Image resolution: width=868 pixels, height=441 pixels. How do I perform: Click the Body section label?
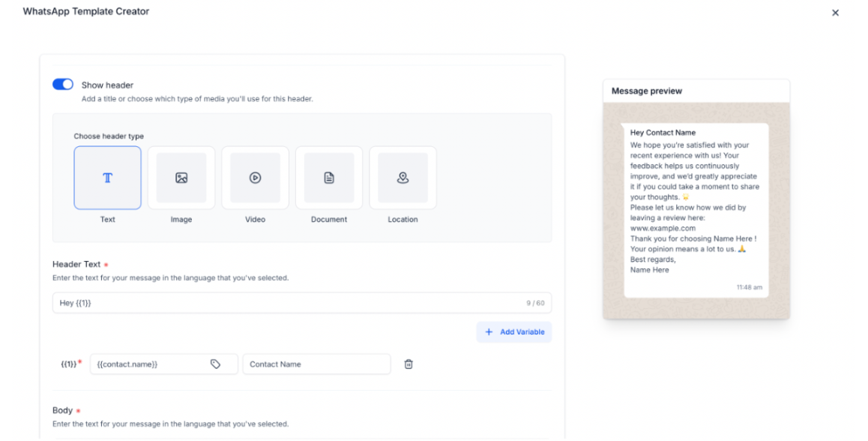click(x=63, y=410)
